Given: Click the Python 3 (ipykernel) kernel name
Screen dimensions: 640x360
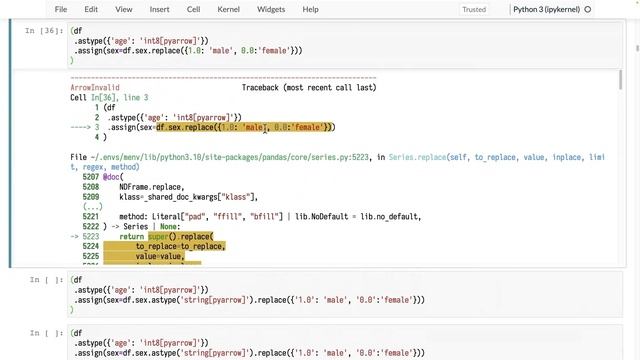Looking at the screenshot, I should tap(546, 9).
